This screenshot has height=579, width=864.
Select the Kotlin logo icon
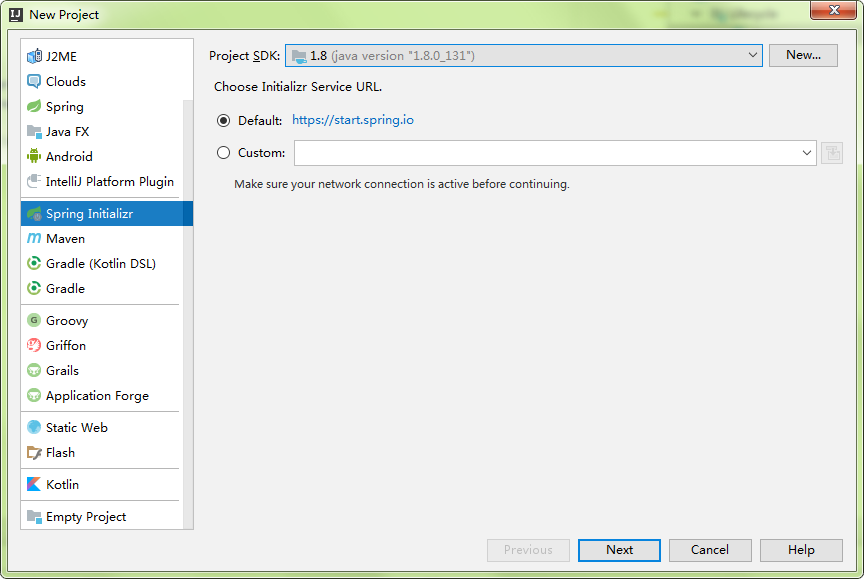click(34, 484)
